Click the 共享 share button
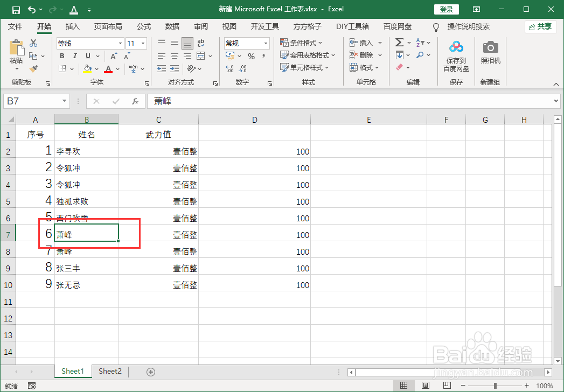Screen dimensions: 564x392 tap(541, 26)
